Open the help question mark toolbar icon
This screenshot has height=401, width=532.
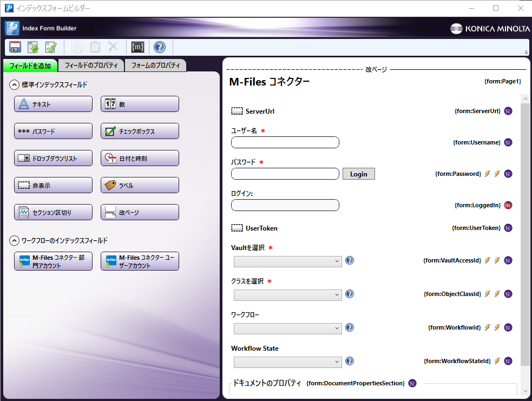pos(160,47)
